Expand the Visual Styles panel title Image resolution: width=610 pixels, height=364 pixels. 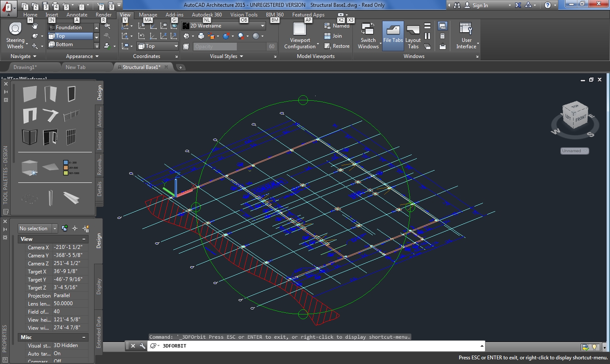coord(227,56)
